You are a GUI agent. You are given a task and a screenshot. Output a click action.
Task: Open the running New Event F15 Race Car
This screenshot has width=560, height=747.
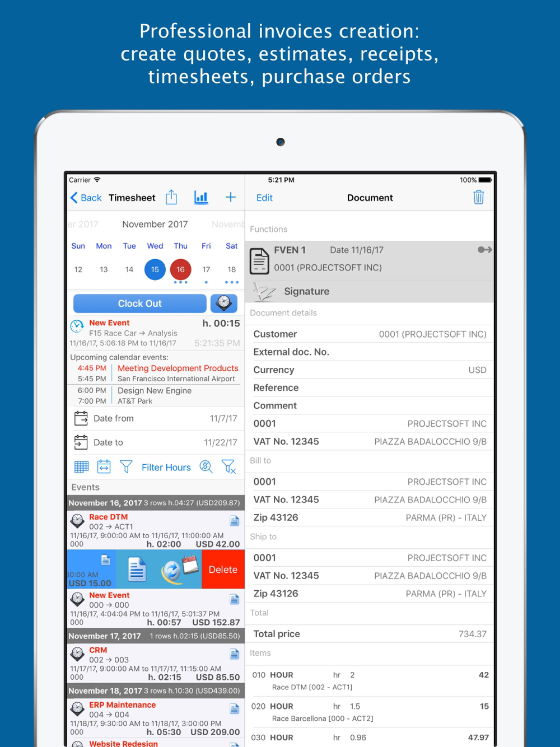[x=156, y=333]
